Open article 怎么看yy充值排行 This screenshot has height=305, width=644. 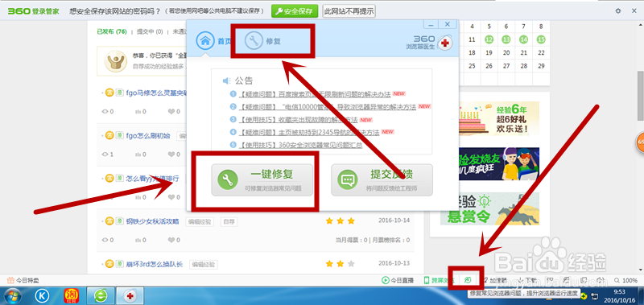(x=152, y=179)
